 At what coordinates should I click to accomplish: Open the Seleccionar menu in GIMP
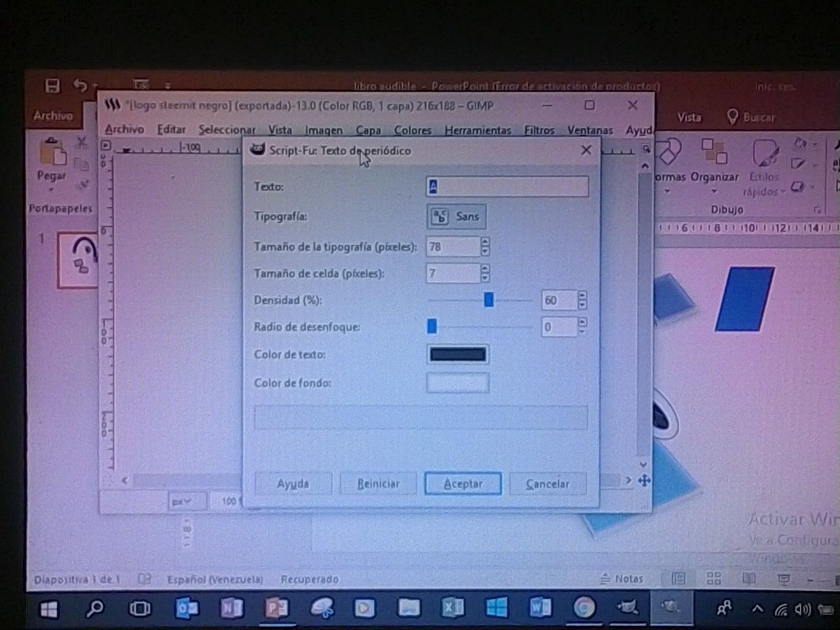[x=227, y=129]
